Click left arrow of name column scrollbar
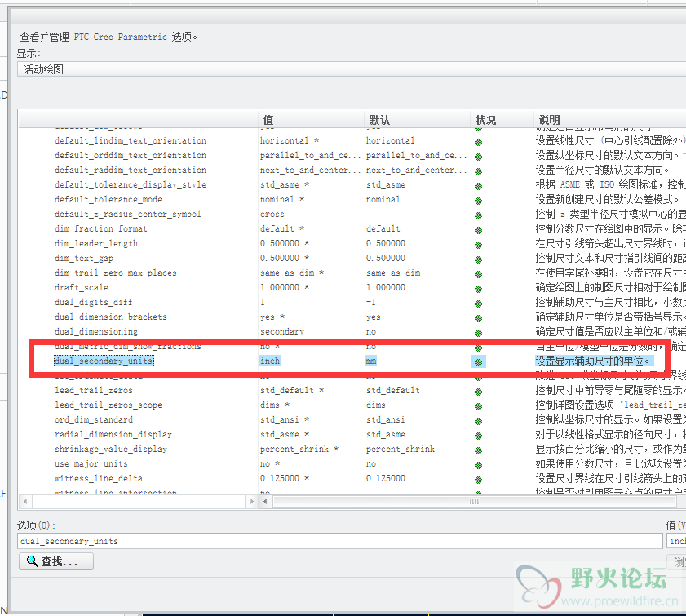 25,502
